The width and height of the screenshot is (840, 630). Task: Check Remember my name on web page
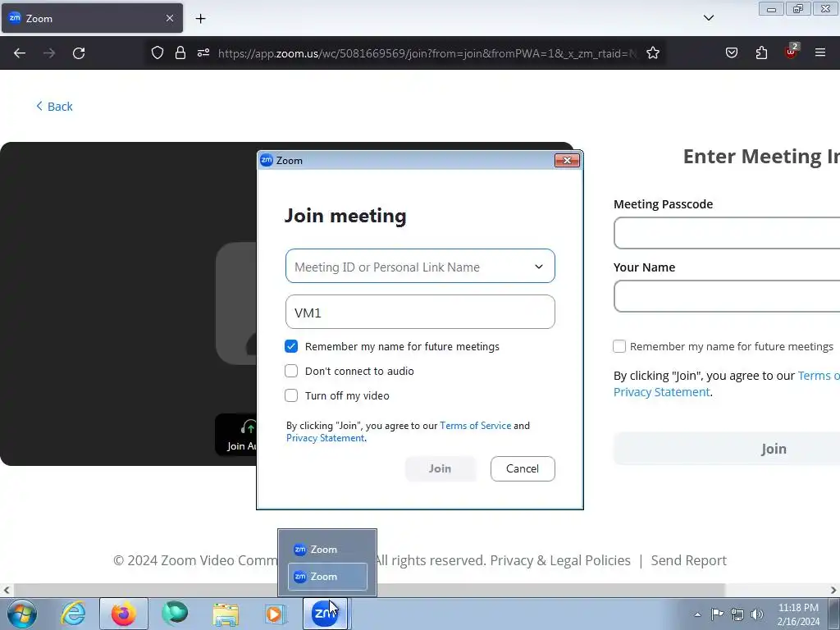pos(619,347)
